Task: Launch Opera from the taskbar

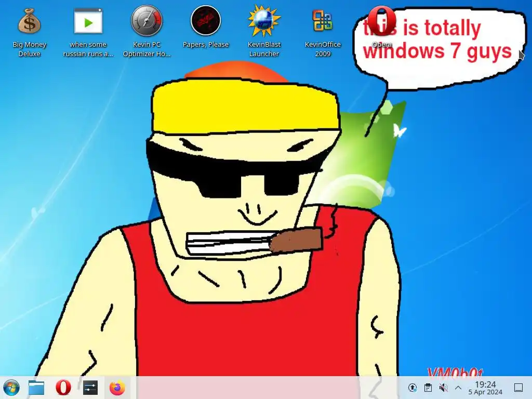Action: [63, 388]
